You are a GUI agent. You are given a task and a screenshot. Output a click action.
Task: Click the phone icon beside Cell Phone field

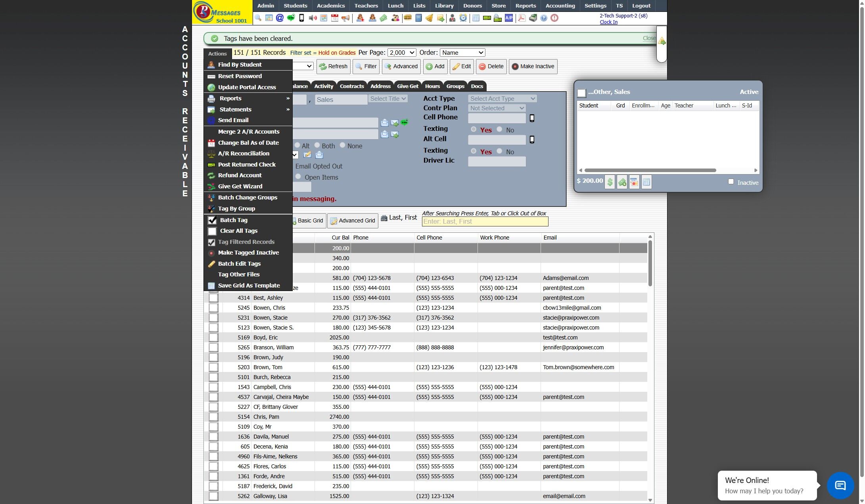[532, 118]
